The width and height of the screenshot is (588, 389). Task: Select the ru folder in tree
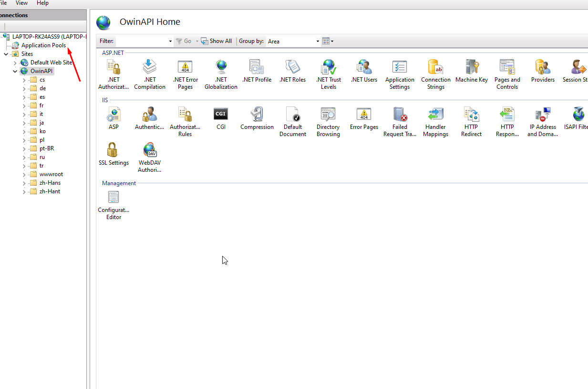tap(42, 157)
